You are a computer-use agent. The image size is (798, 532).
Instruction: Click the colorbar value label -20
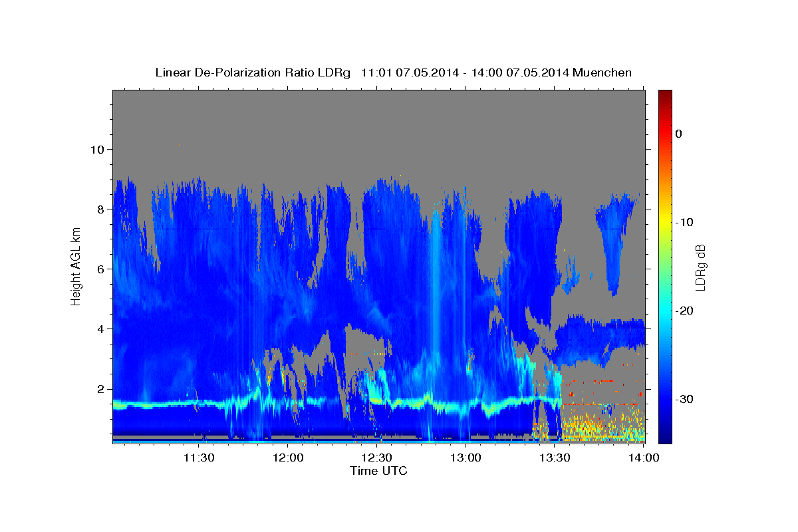(684, 311)
